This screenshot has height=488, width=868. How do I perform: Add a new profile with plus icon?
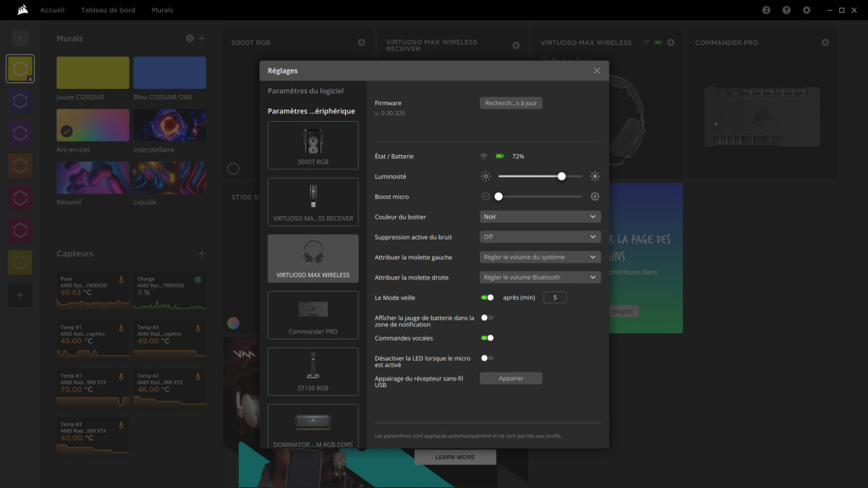point(20,295)
